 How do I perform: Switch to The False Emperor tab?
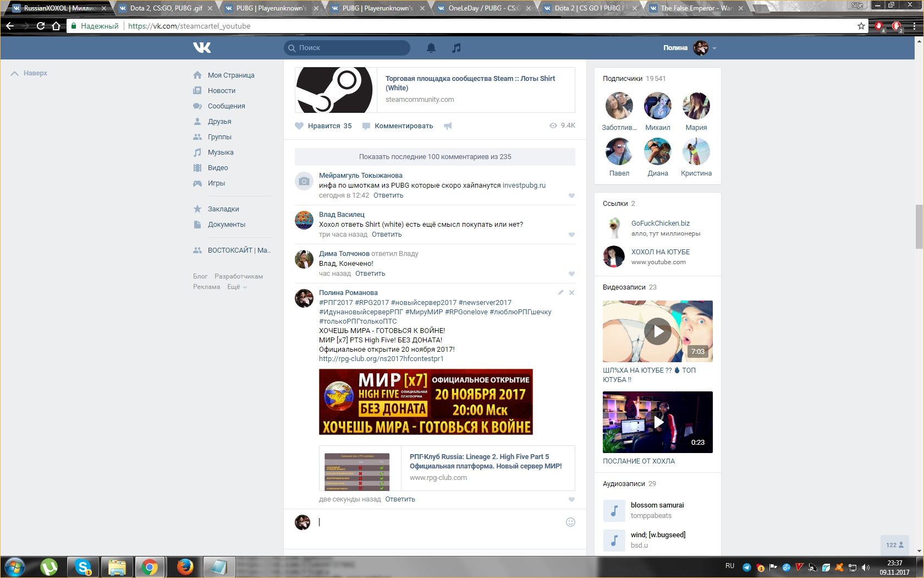click(x=696, y=8)
